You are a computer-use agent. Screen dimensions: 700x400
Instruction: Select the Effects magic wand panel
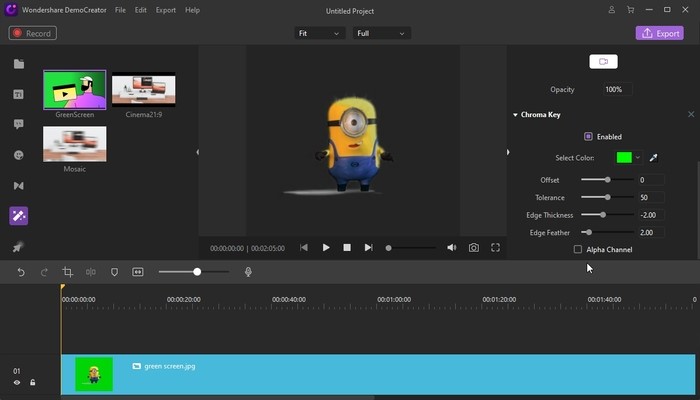click(19, 216)
